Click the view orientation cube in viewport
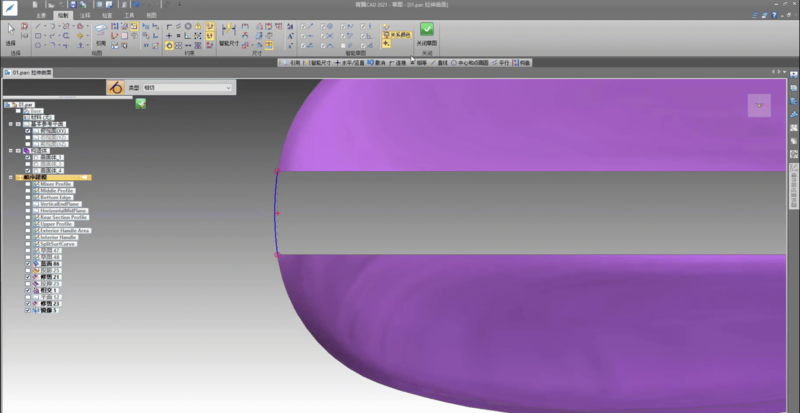Screen dimensions: 800x413 click(759, 105)
